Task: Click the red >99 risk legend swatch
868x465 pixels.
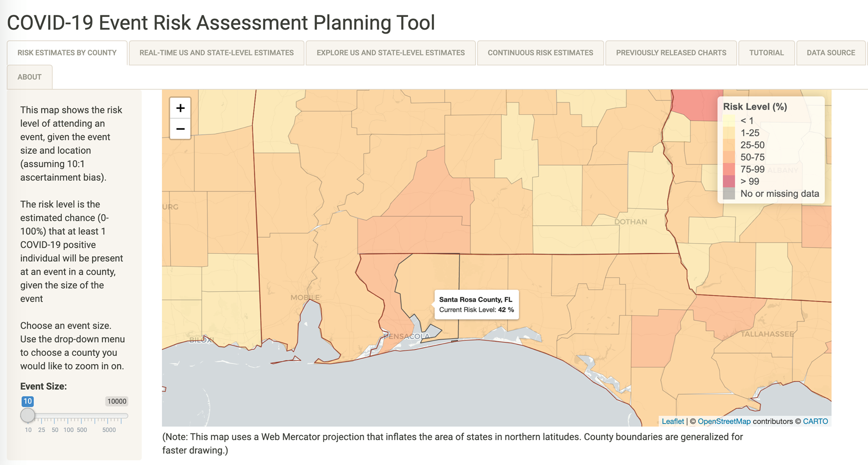Action: (x=729, y=181)
